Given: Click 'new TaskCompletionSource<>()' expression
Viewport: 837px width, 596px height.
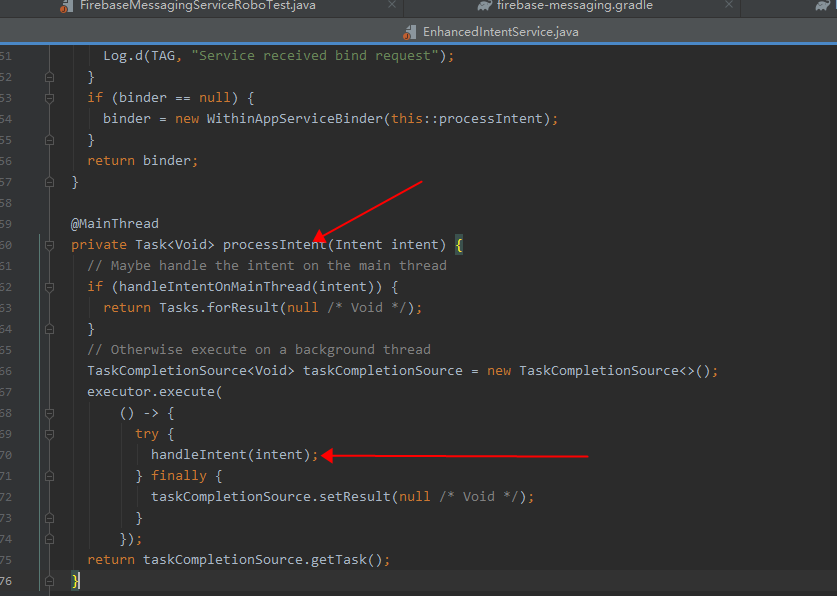Looking at the screenshot, I should click(598, 370).
